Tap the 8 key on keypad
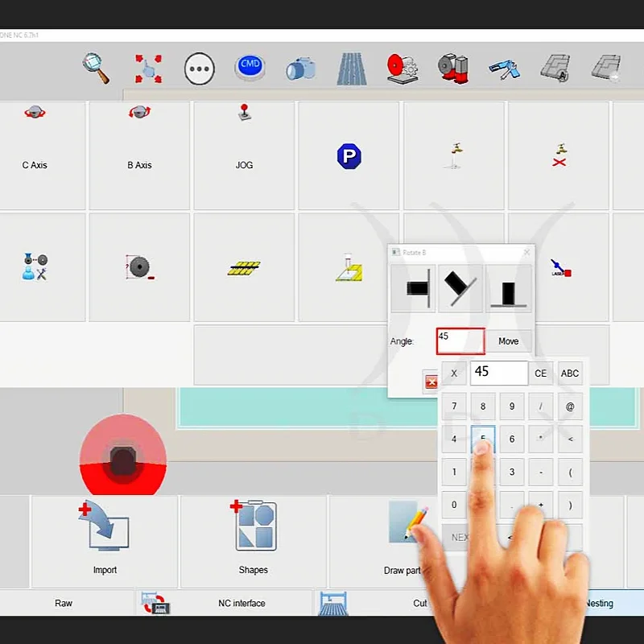Image resolution: width=644 pixels, height=644 pixels. coord(483,407)
